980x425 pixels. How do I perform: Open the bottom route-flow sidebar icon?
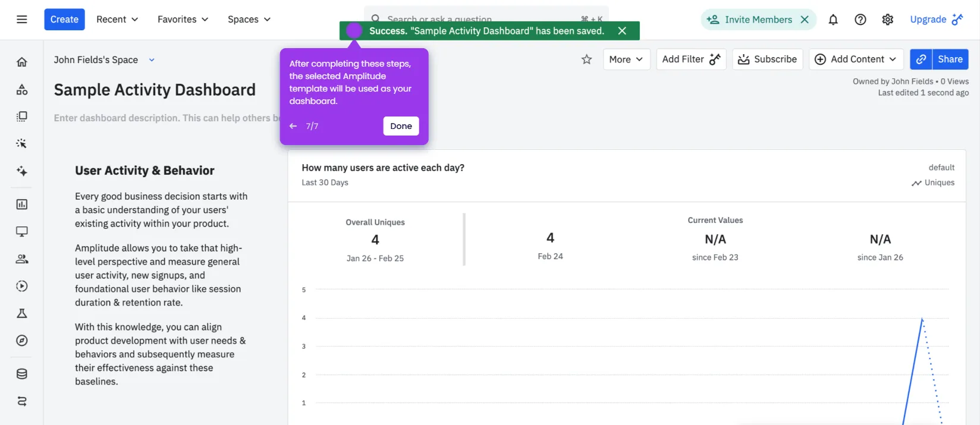pos(22,401)
